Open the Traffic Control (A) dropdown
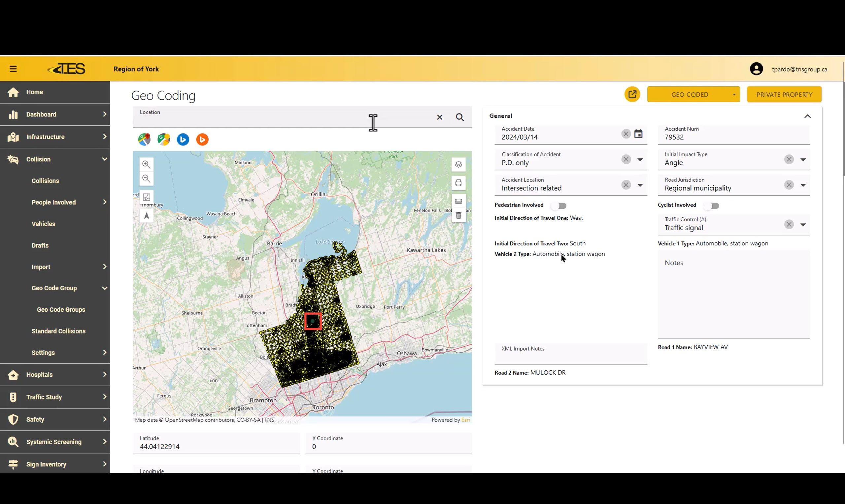 (803, 225)
